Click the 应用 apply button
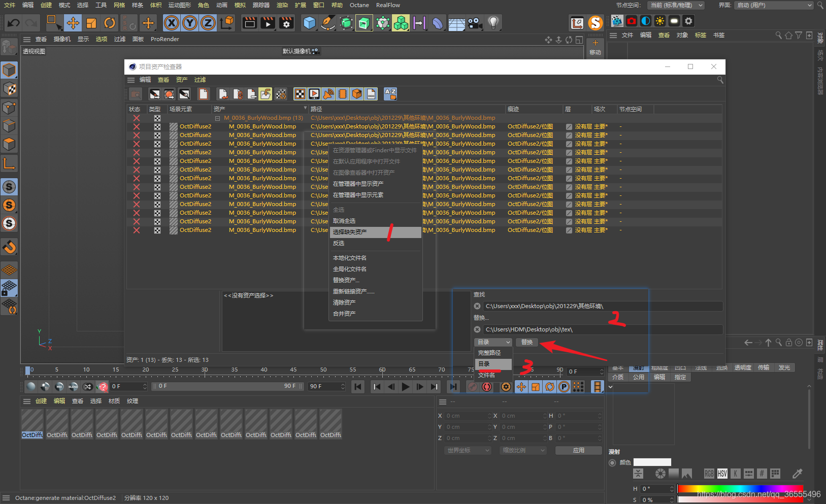The width and height of the screenshot is (826, 504). [579, 450]
